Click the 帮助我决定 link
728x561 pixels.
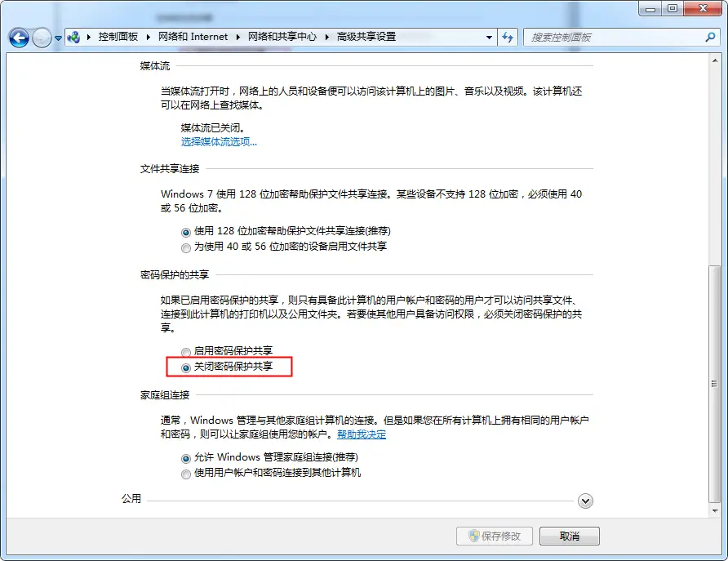[360, 434]
